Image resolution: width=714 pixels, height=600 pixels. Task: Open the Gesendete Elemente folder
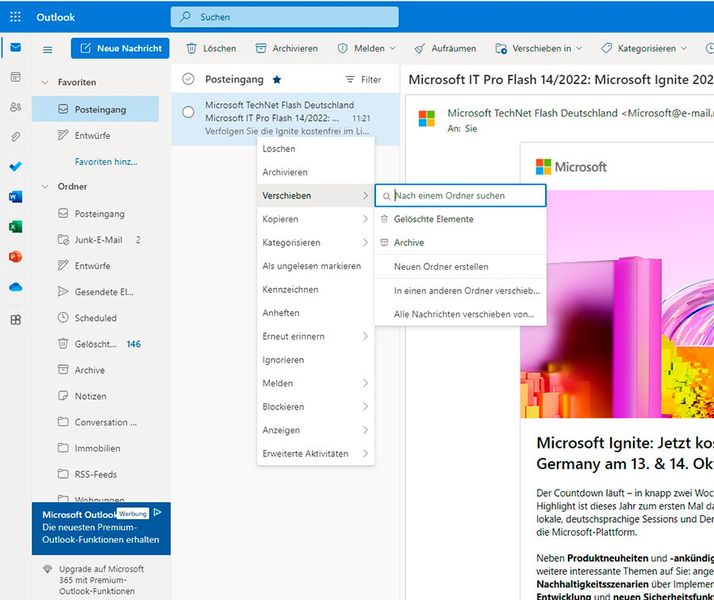96,292
